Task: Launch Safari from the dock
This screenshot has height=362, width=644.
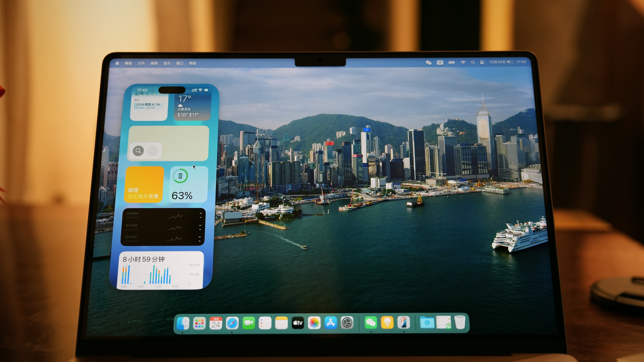Action: 232,323
